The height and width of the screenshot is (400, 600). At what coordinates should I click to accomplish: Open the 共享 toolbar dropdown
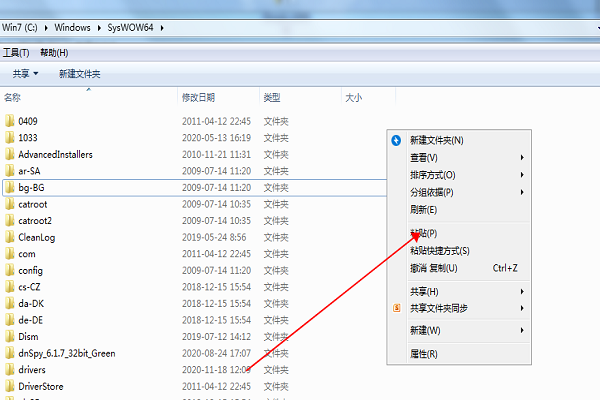25,74
